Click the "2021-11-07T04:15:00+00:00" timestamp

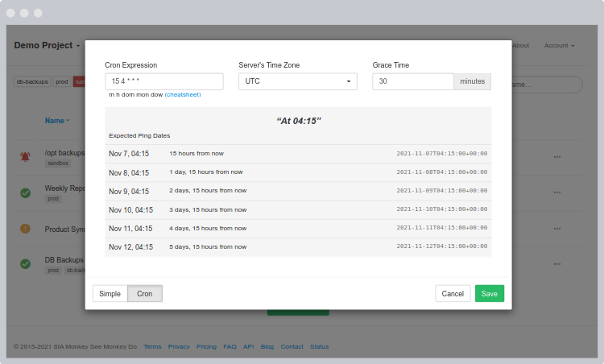(442, 154)
